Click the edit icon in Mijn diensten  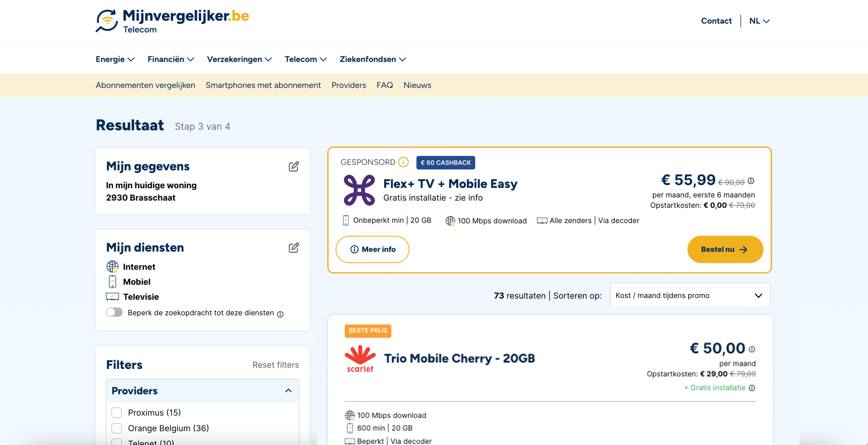(294, 248)
